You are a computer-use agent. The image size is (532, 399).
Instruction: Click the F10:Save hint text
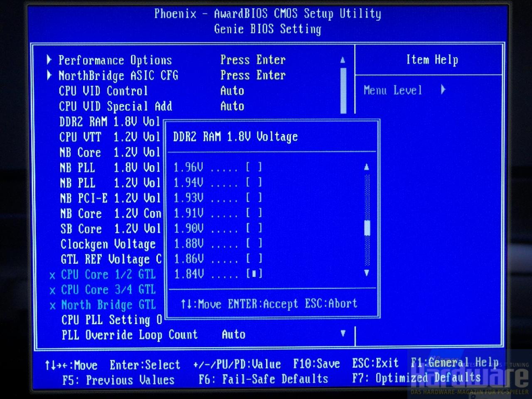[x=316, y=364]
